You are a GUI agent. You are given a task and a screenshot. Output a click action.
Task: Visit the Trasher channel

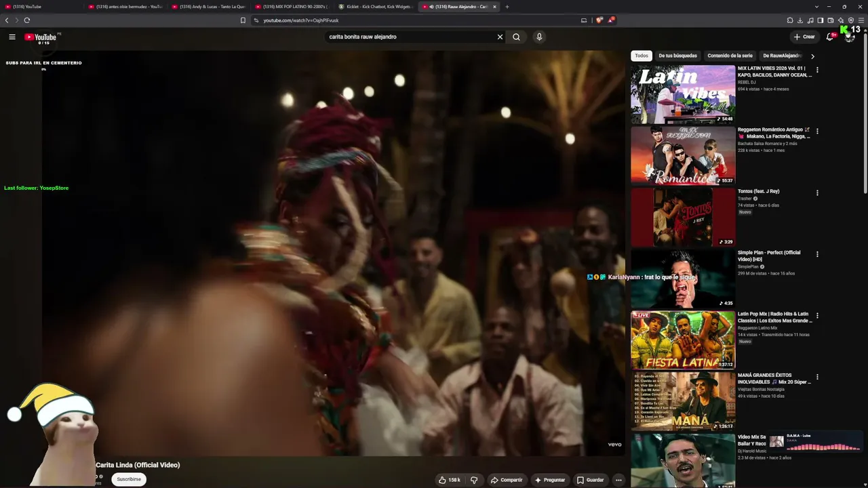(745, 199)
